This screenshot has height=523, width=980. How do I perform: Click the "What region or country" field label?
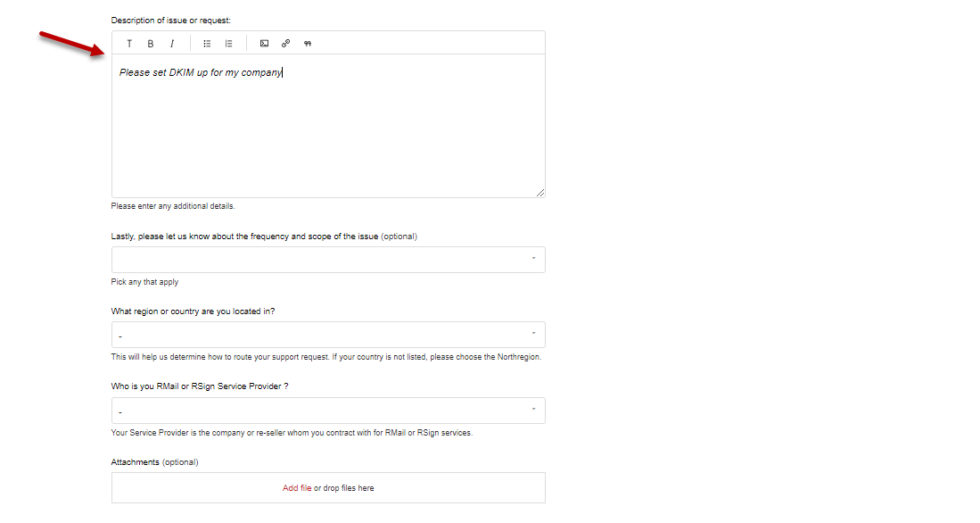click(x=192, y=311)
